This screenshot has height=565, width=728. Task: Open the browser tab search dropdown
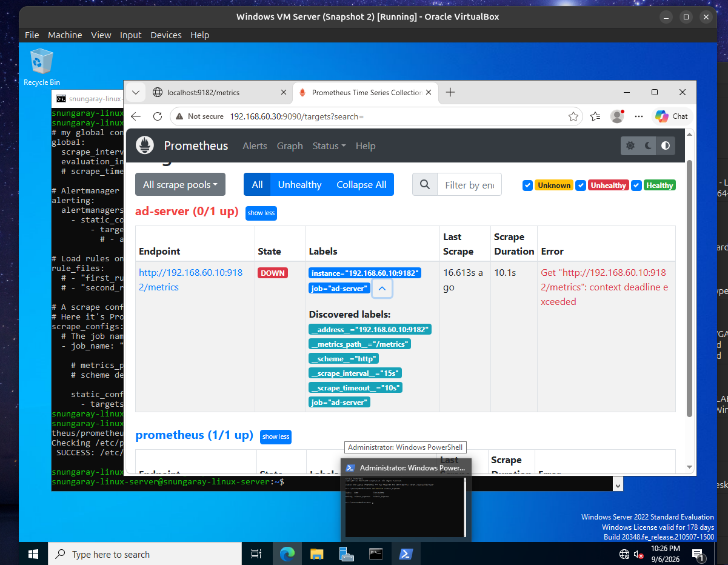[136, 92]
